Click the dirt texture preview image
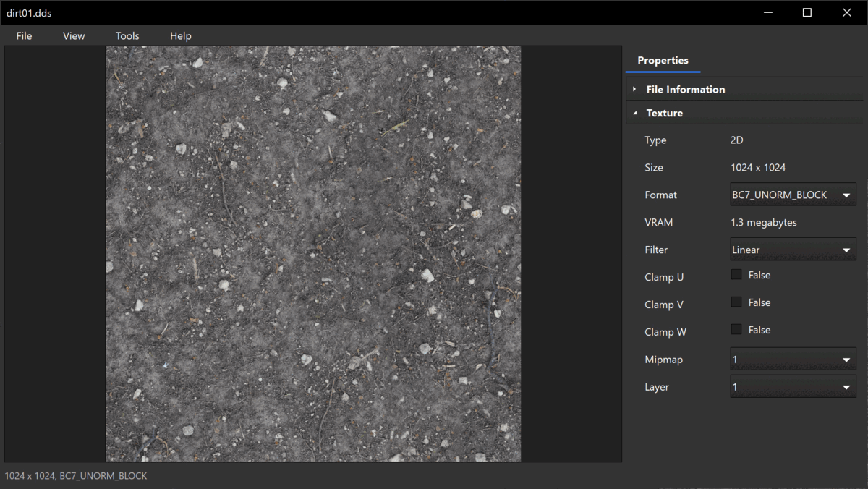The width and height of the screenshot is (868, 489). (313, 253)
